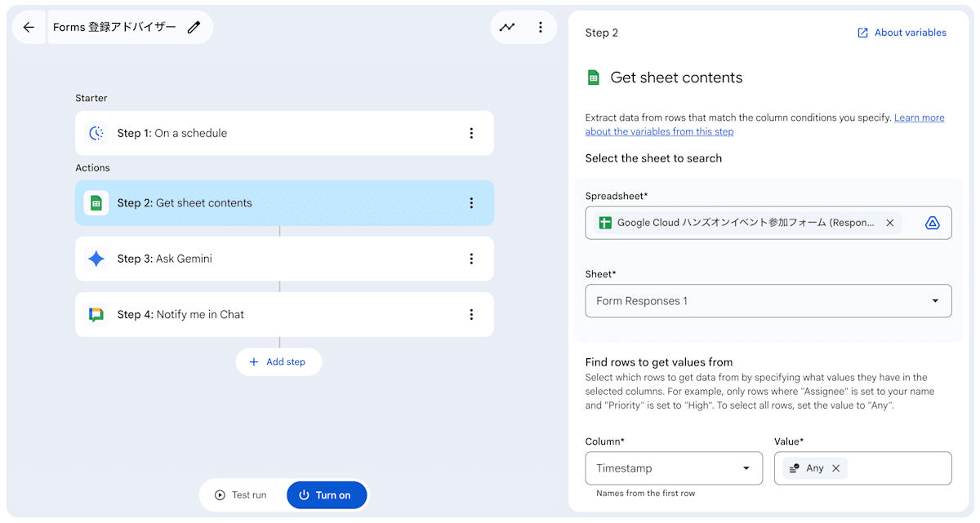This screenshot has height=523, width=980.
Task: Click the Add step button
Action: click(278, 361)
